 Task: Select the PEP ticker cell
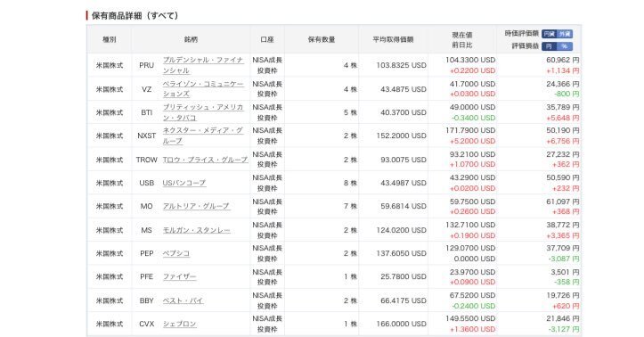pos(147,253)
